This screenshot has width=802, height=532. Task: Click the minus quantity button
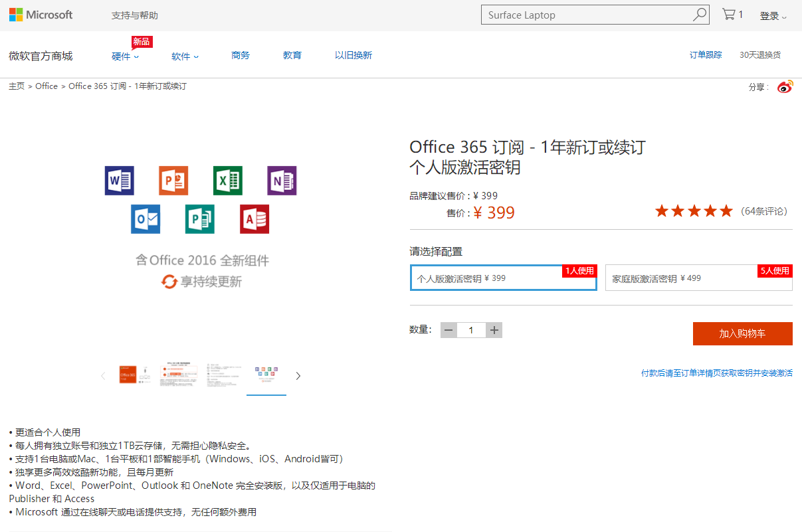point(449,330)
